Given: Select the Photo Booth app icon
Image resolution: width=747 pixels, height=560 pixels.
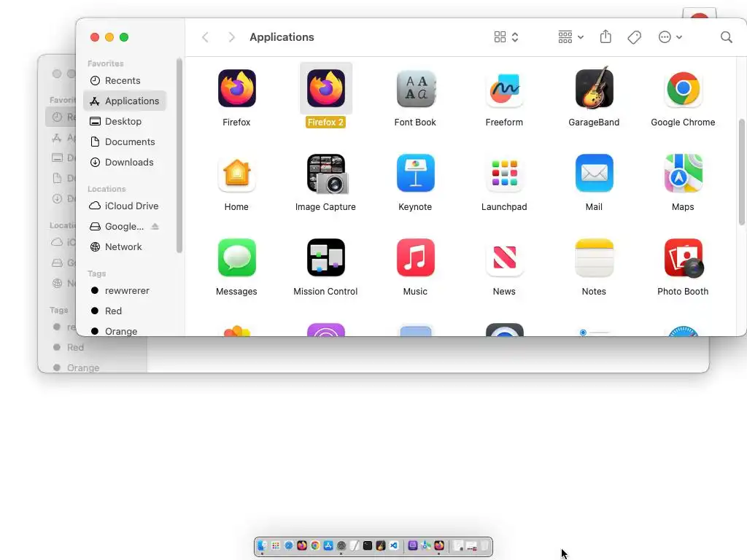Looking at the screenshot, I should coord(684,257).
